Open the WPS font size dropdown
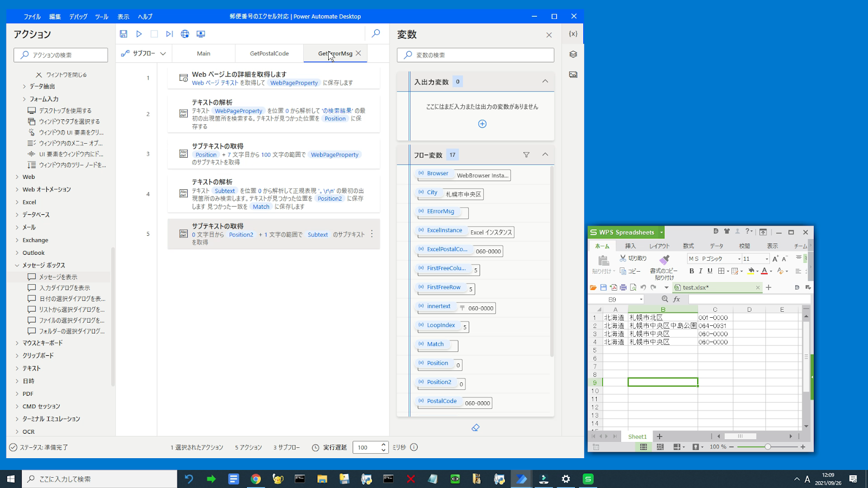 (767, 259)
